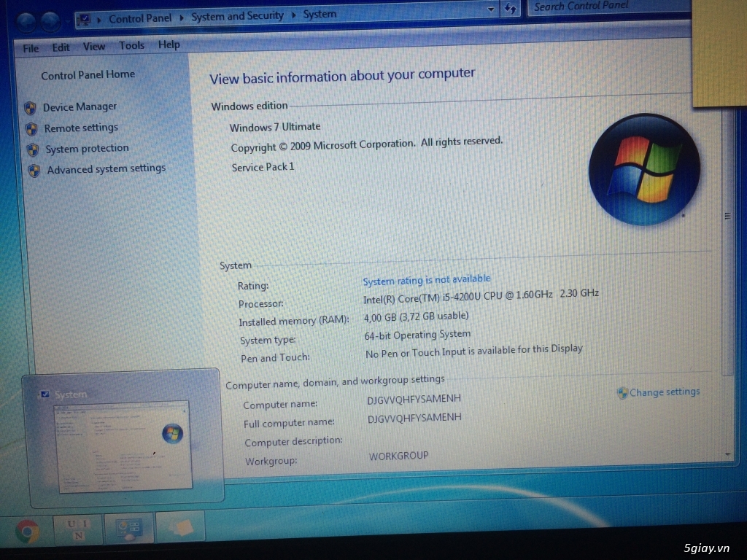This screenshot has height=560, width=747.
Task: Open System protection link
Action: [87, 149]
